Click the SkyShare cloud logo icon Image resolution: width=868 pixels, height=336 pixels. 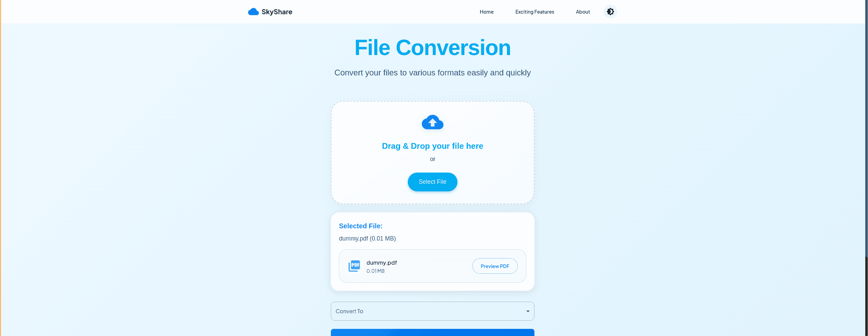pos(253,12)
